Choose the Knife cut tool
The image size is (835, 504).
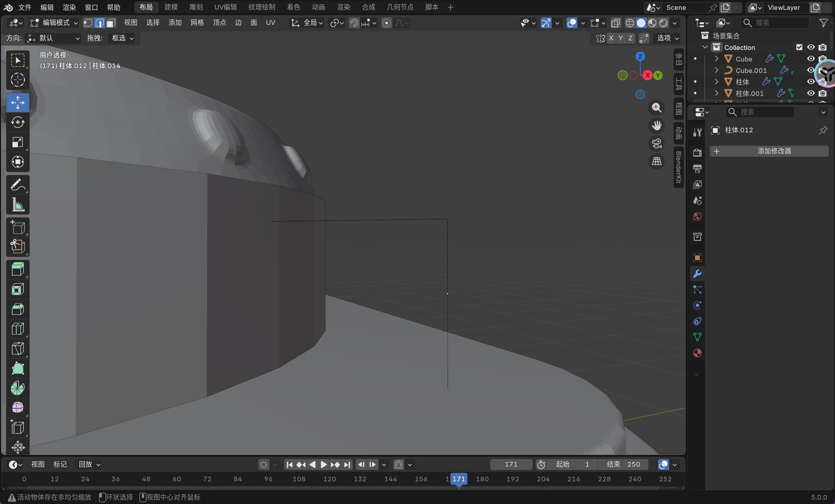point(17,349)
